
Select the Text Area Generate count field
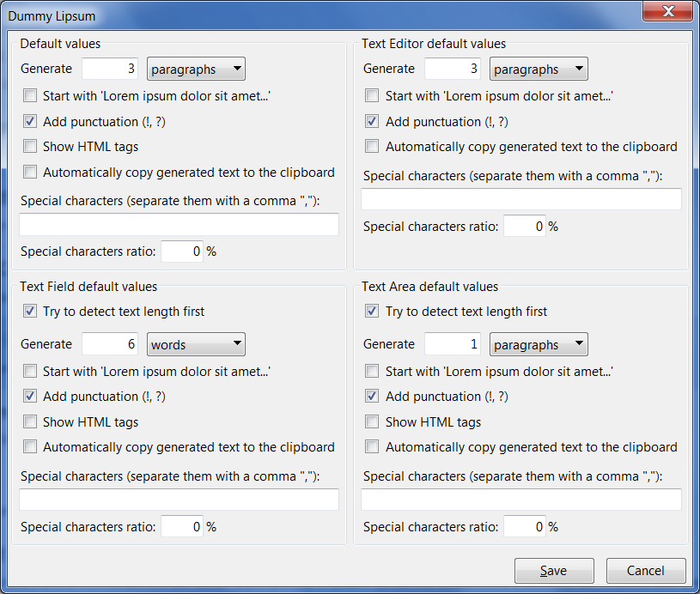tap(453, 345)
